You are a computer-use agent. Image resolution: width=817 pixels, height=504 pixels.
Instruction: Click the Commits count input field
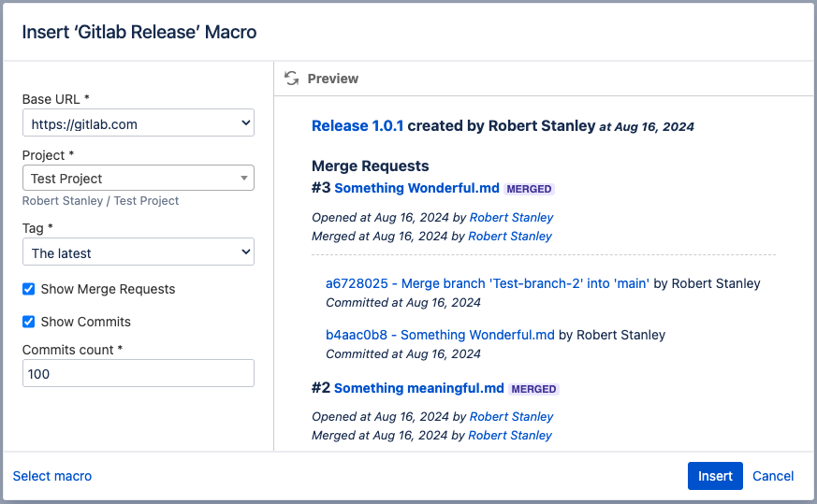pyautogui.click(x=138, y=373)
